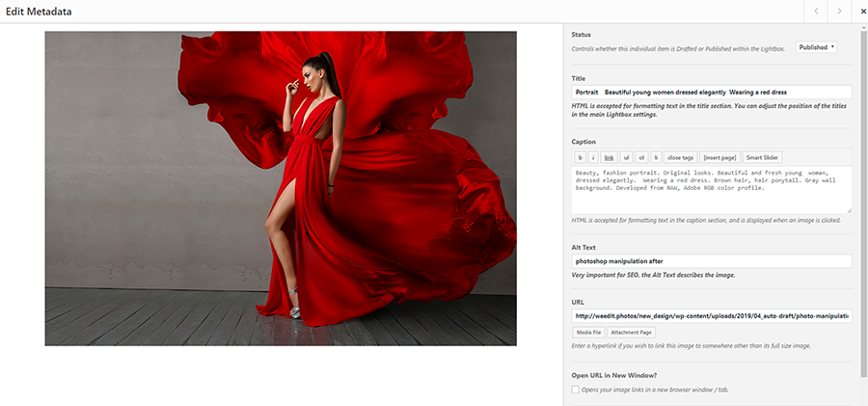Click the Title text field
Image resolution: width=868 pixels, height=406 pixels.
(711, 92)
